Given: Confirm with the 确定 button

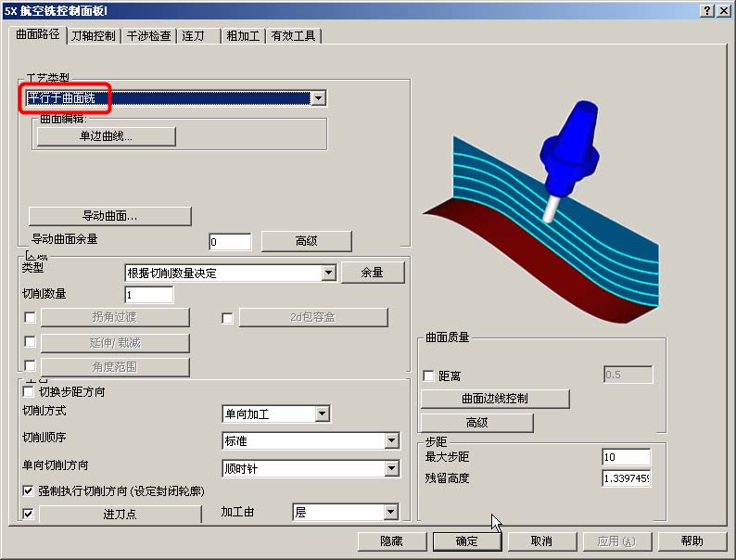Looking at the screenshot, I should pos(467,541).
